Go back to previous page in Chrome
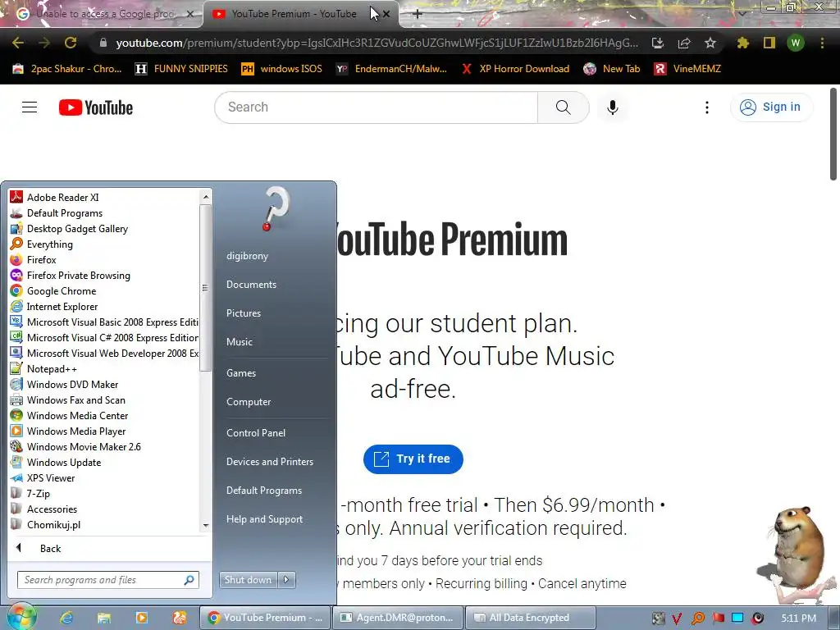The height and width of the screenshot is (630, 840). click(18, 43)
